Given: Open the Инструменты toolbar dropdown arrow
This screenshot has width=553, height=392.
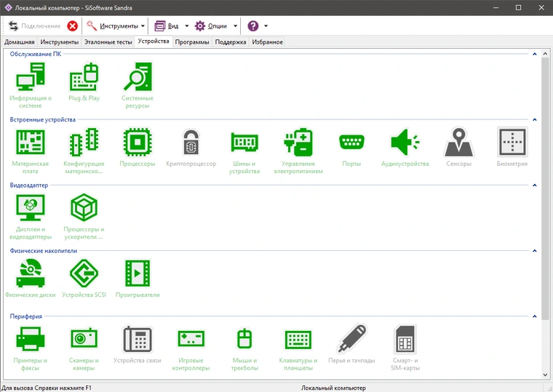Looking at the screenshot, I should tap(143, 25).
